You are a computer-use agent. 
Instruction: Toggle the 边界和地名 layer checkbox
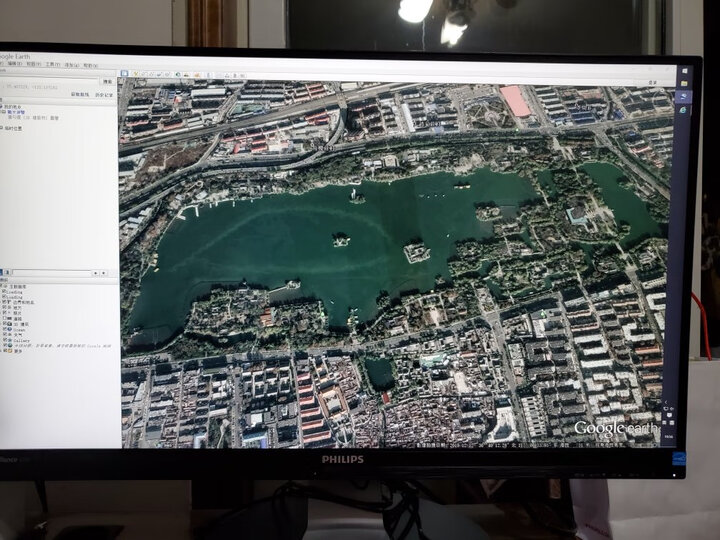pos(4,302)
